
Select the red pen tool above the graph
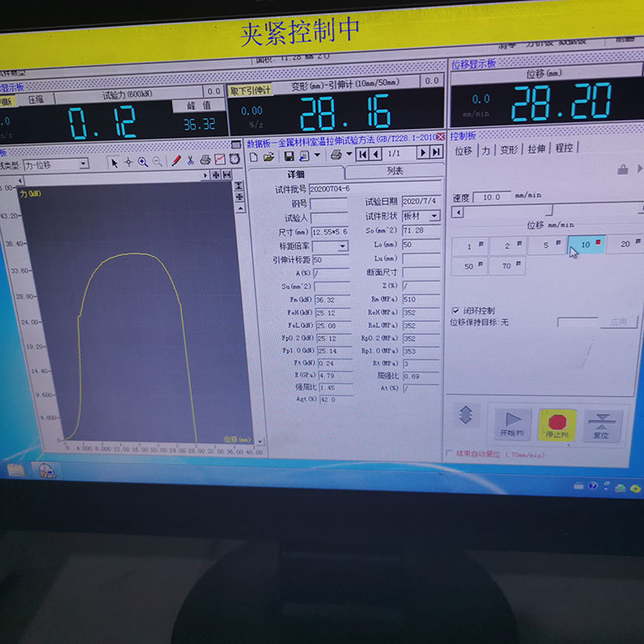[177, 161]
